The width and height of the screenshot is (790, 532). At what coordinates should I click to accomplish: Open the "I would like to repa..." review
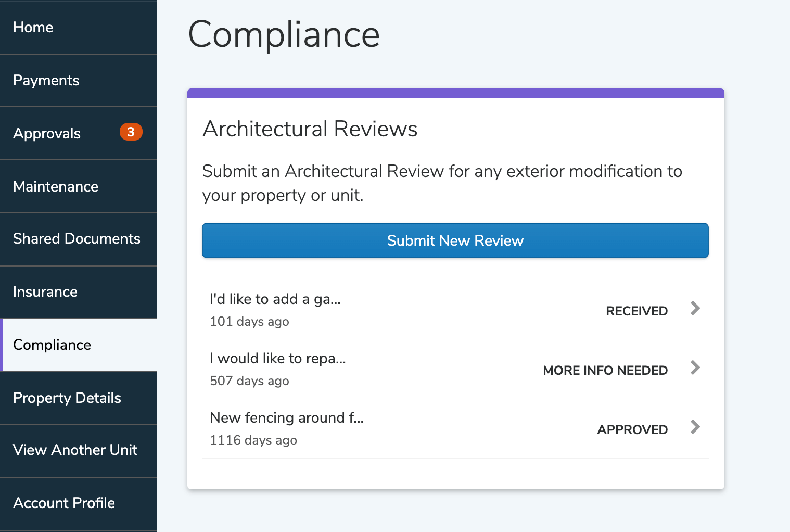point(278,359)
